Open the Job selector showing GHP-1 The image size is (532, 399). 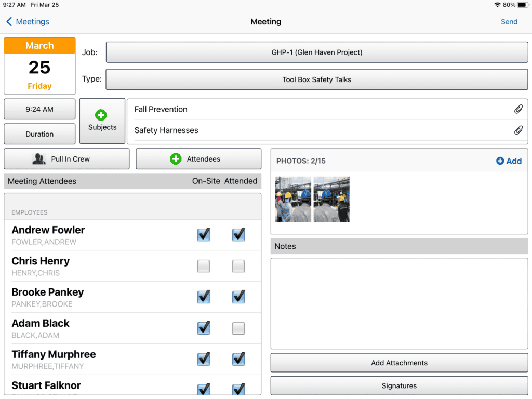pyautogui.click(x=317, y=52)
